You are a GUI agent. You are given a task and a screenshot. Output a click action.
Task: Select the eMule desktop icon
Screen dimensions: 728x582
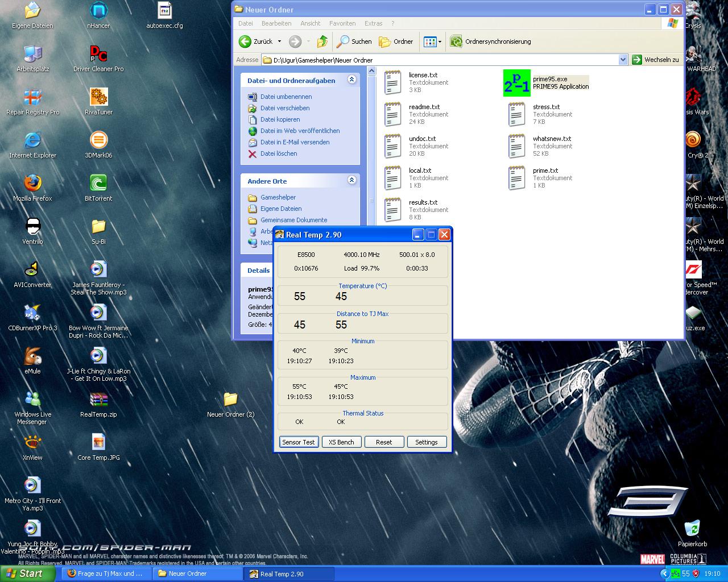click(x=32, y=361)
